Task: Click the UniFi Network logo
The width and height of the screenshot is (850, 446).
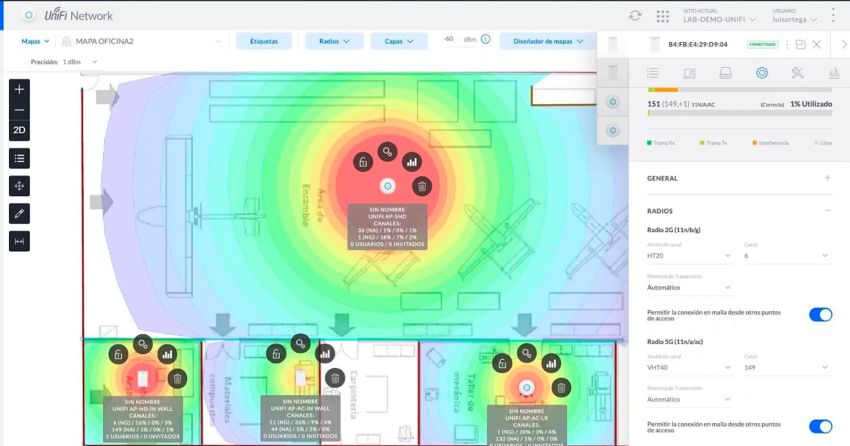Action: [79, 15]
